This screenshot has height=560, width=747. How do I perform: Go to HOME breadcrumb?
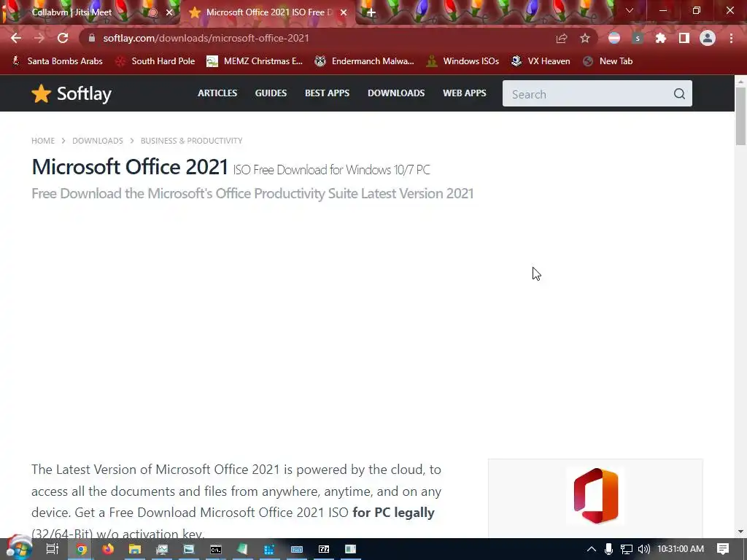coord(43,141)
